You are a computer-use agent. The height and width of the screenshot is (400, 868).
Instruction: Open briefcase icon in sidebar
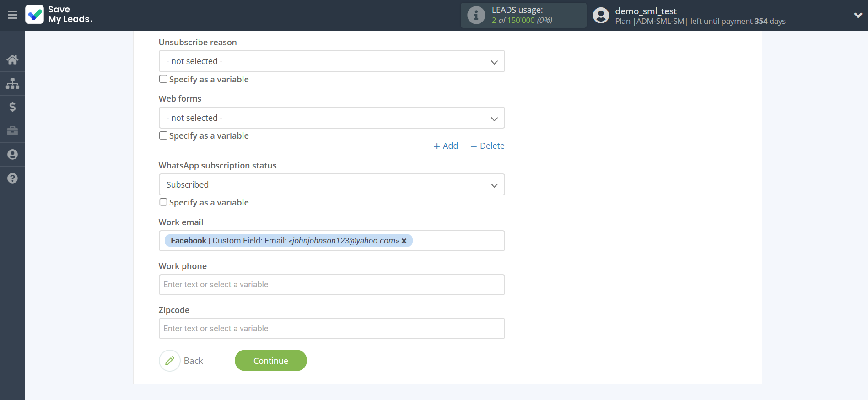coord(12,131)
